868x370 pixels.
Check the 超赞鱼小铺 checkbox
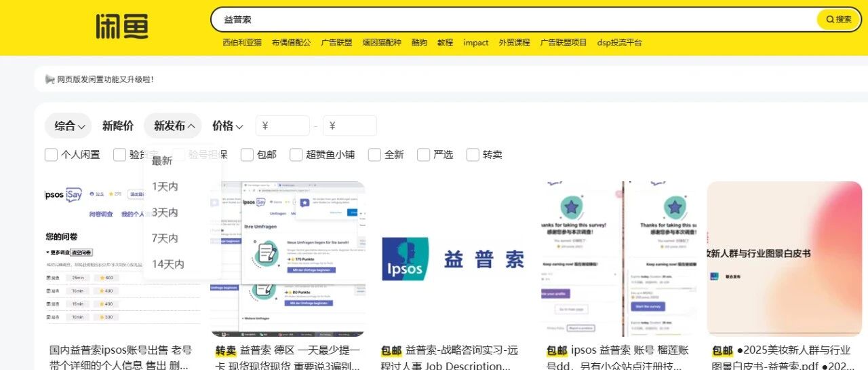tap(296, 155)
